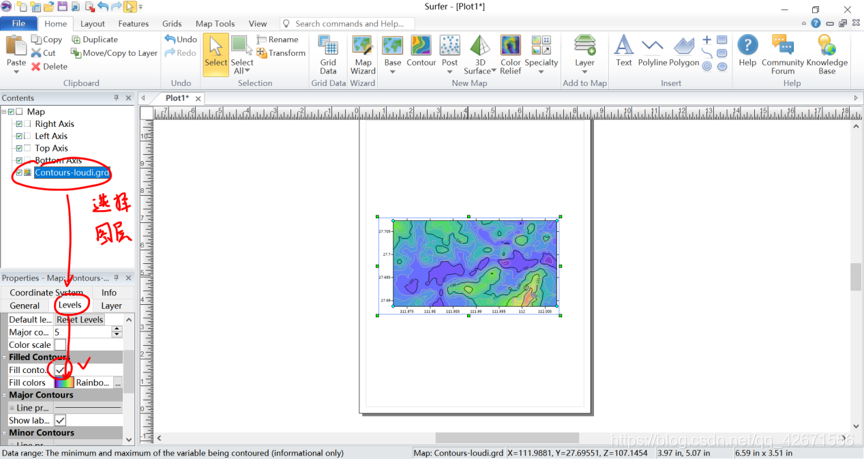Toggle visibility of Contours-loudi.grd layer
Viewport: 864px width, 459px height.
click(19, 172)
